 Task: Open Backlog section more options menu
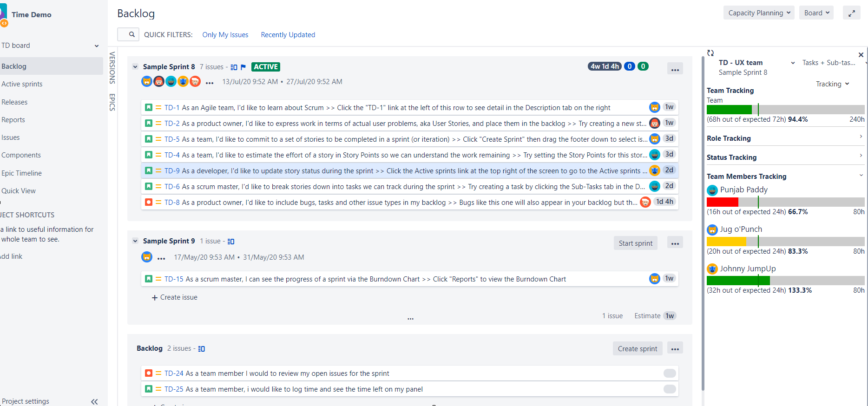click(x=675, y=348)
